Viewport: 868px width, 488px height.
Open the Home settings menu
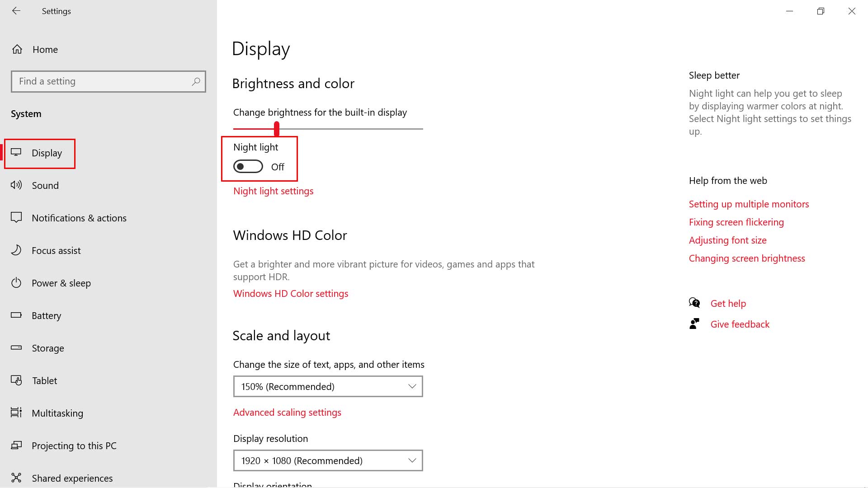pos(45,49)
